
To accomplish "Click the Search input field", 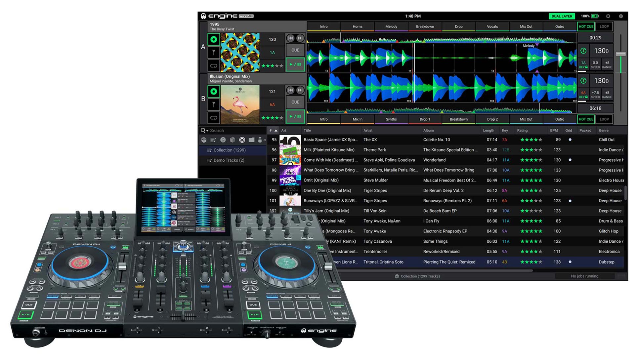I will click(x=237, y=131).
